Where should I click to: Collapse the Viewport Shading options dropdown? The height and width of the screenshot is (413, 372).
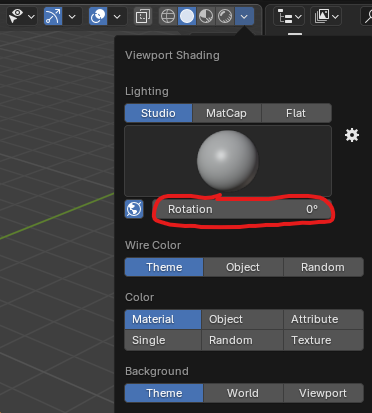pyautogui.click(x=244, y=16)
